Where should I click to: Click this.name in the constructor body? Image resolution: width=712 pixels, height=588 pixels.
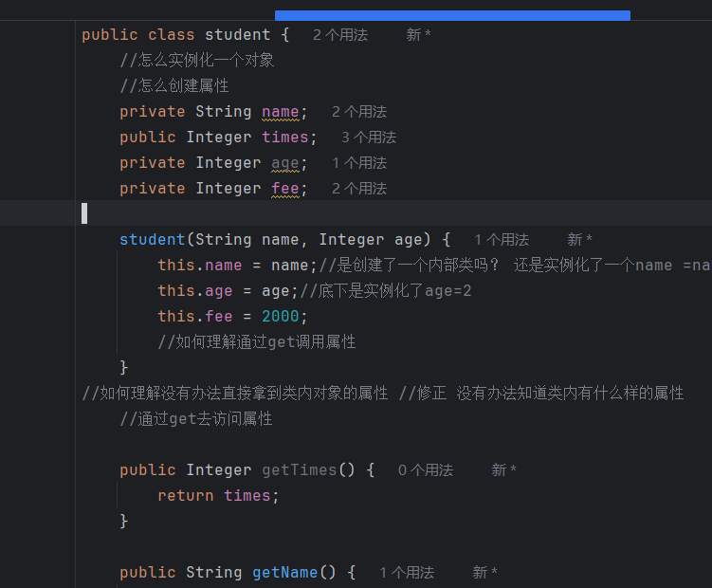point(200,266)
